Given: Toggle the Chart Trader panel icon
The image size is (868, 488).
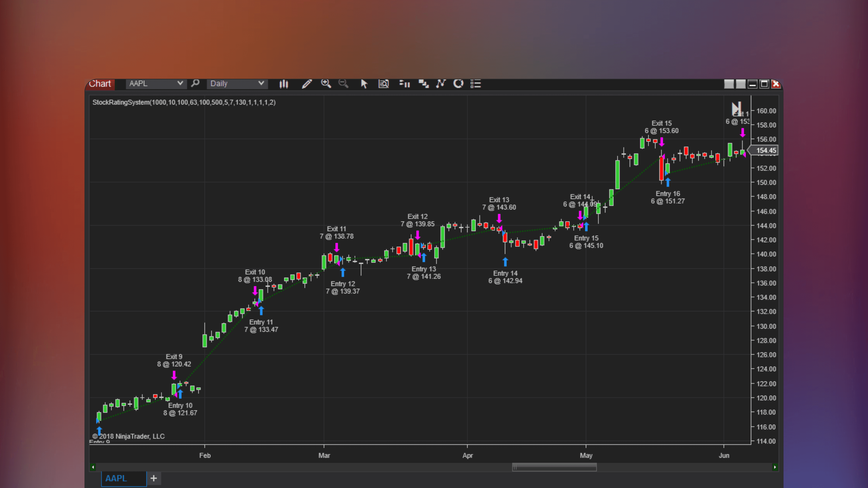Looking at the screenshot, I should click(404, 84).
